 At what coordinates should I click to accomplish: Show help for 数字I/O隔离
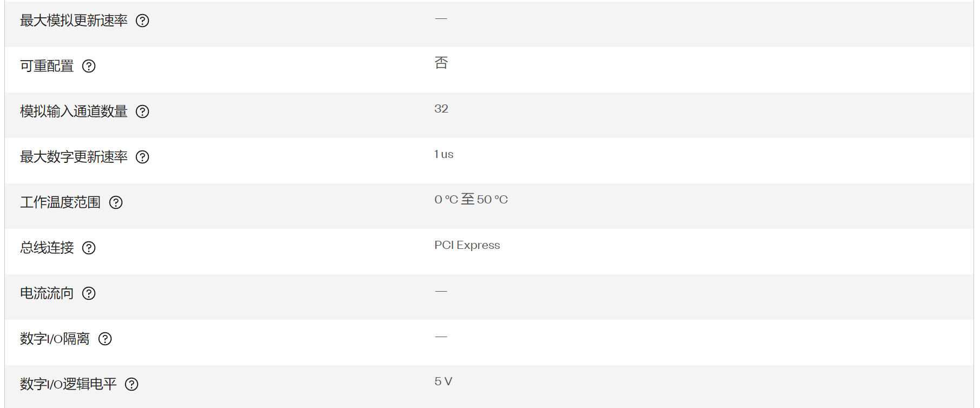[105, 339]
